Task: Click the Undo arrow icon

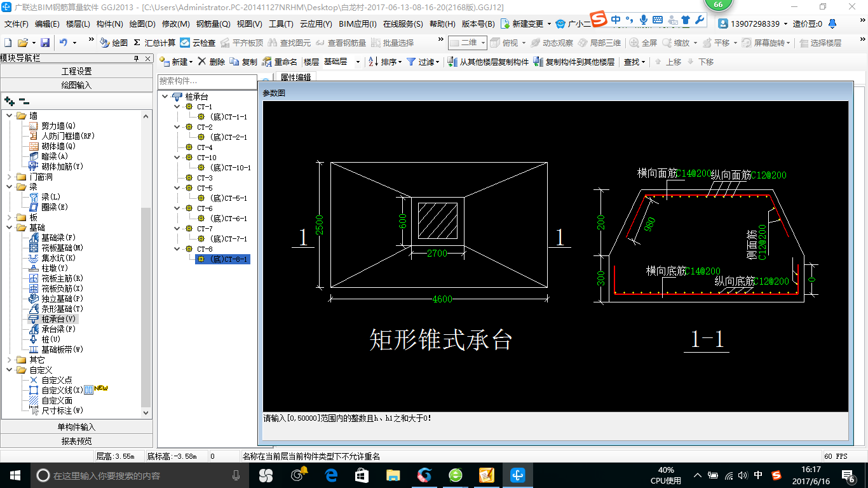Action: [64, 43]
